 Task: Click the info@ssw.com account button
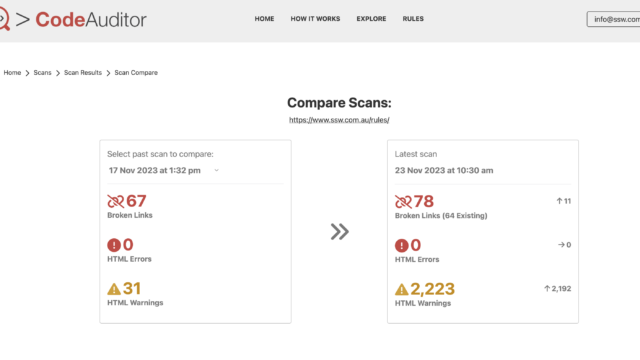pos(613,19)
